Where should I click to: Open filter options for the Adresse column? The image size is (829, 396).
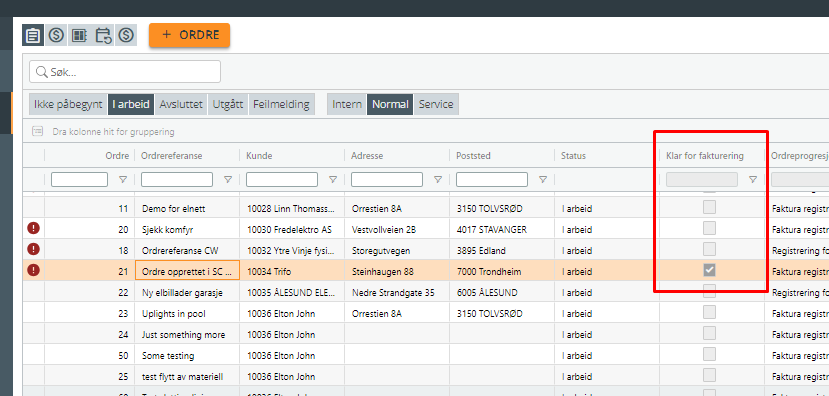(x=438, y=180)
